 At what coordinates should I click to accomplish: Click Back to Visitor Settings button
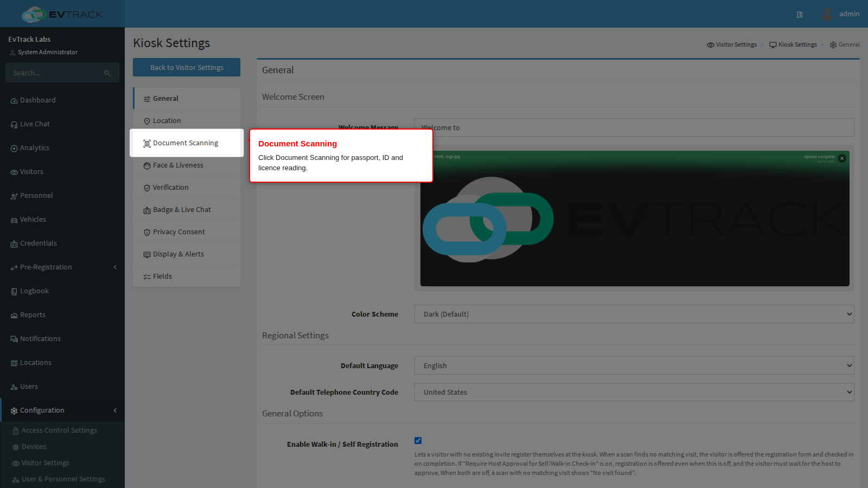[187, 67]
